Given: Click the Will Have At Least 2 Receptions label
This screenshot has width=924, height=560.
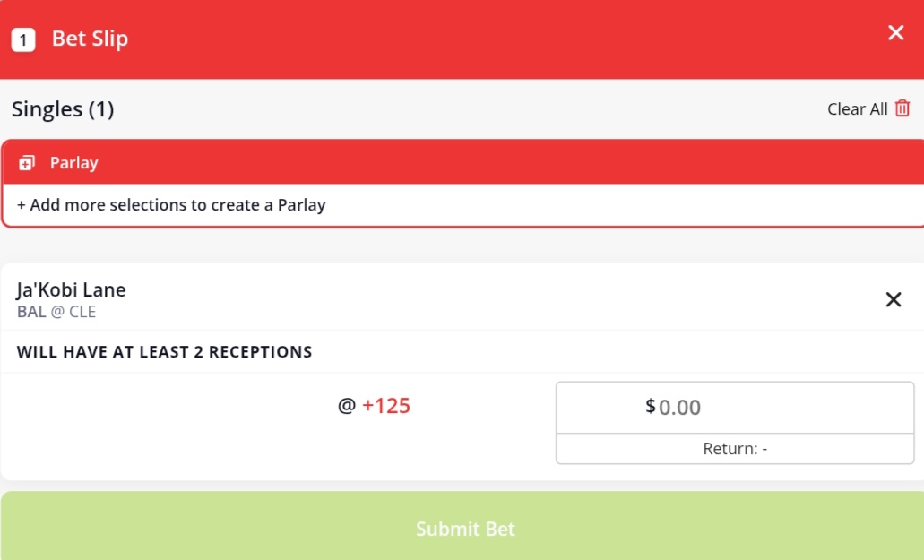Looking at the screenshot, I should click(164, 351).
